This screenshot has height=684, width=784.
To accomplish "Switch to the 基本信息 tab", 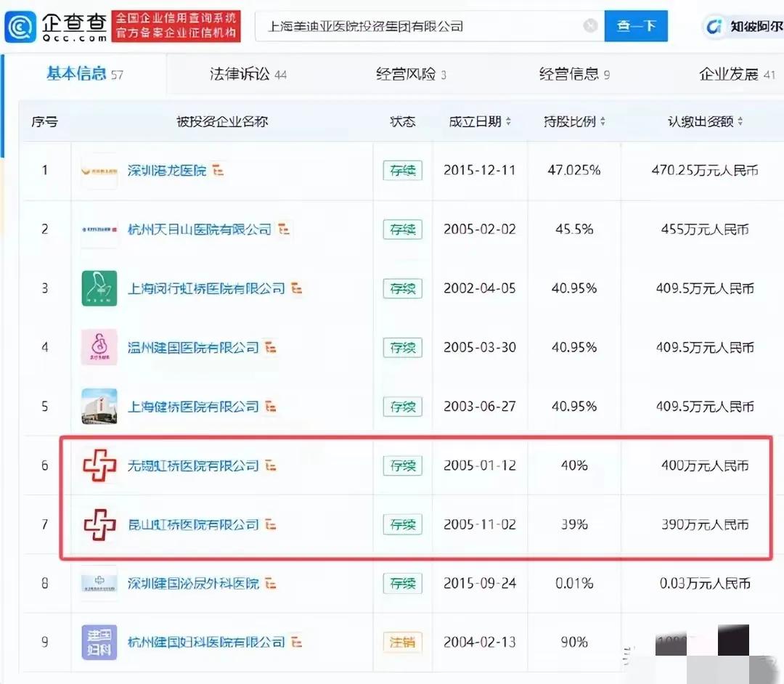I will [x=84, y=74].
